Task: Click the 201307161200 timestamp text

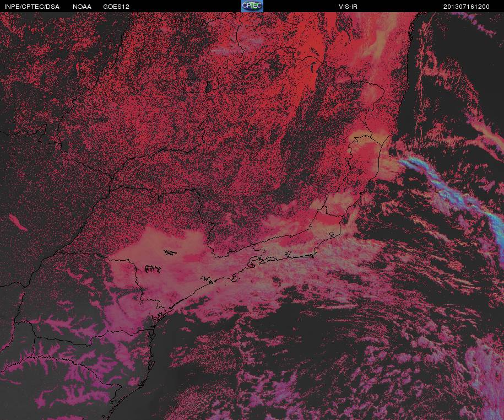Action: pyautogui.click(x=467, y=7)
